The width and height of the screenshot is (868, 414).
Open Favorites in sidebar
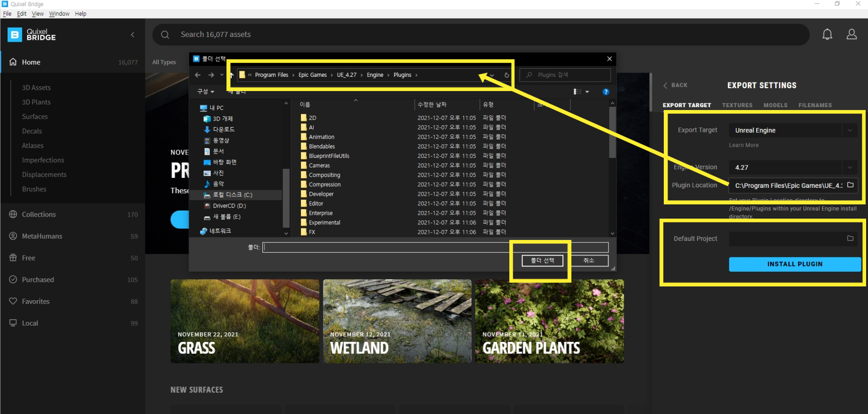click(x=73, y=302)
